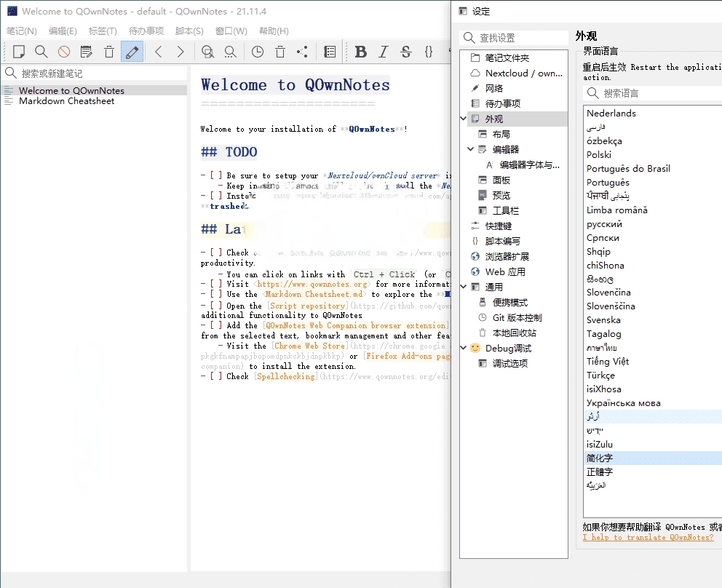722x588 pixels.
Task: Share the current note
Action: [301, 51]
